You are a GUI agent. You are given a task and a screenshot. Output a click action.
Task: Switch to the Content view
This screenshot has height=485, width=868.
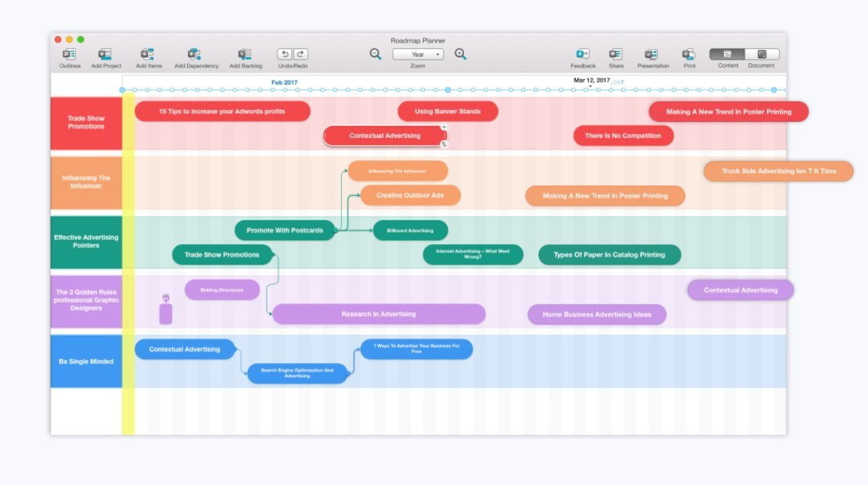[727, 54]
